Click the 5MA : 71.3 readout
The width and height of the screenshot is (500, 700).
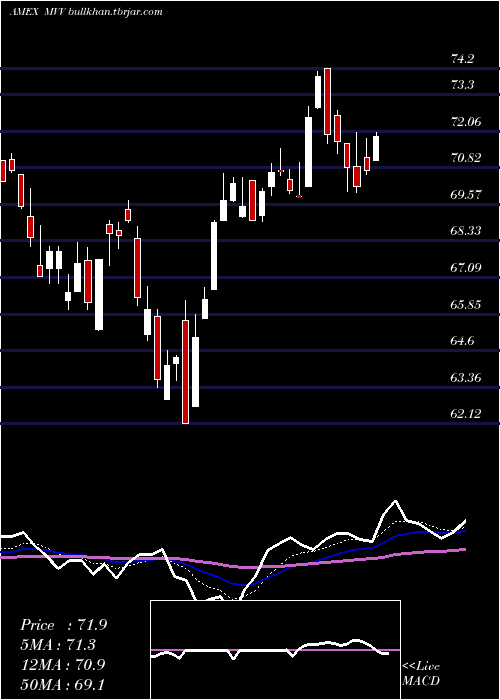59,645
